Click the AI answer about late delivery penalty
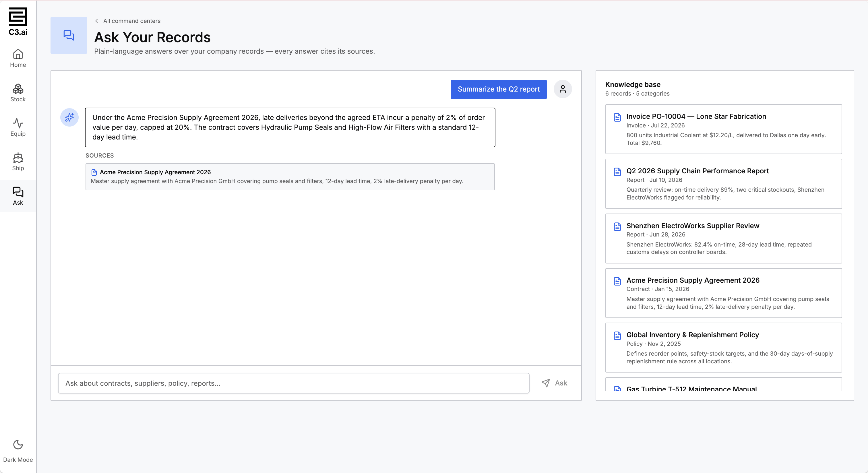Image resolution: width=868 pixels, height=473 pixels. (290, 127)
